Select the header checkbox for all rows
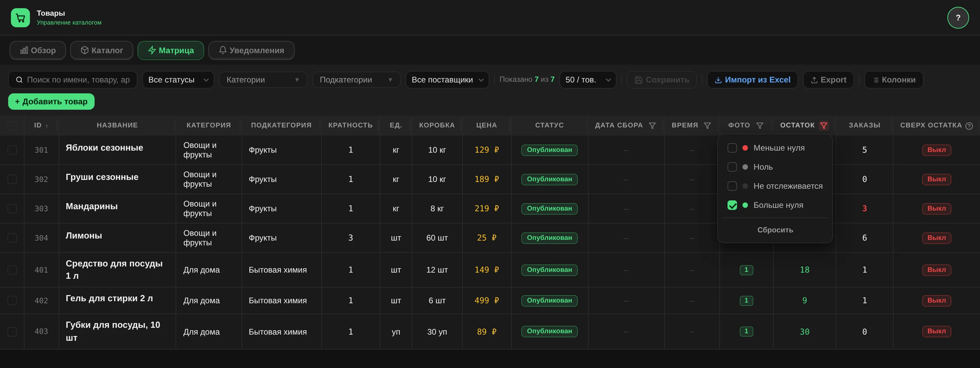The height and width of the screenshot is (368, 980). pyautogui.click(x=12, y=125)
